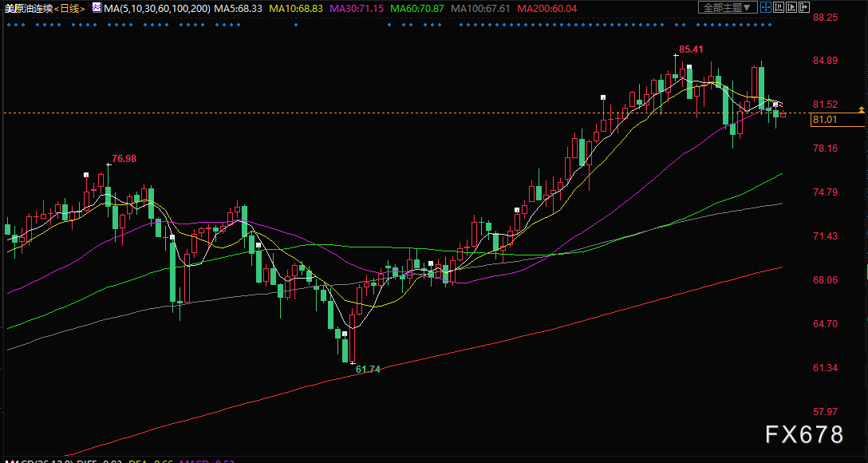The image size is (868, 463).
Task: Click the MA indicator chart icon
Action: point(97,8)
